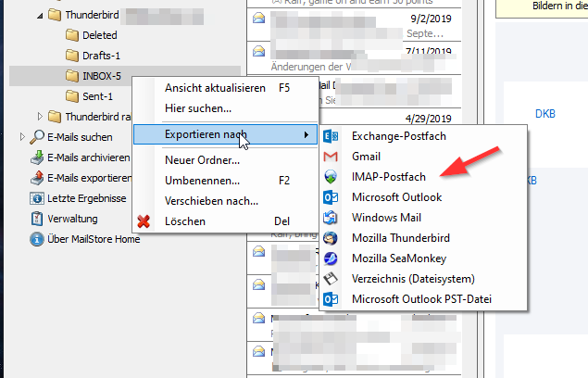Export to Verzeichnis (Dateisystem)
The height and width of the screenshot is (378, 588).
[423, 279]
